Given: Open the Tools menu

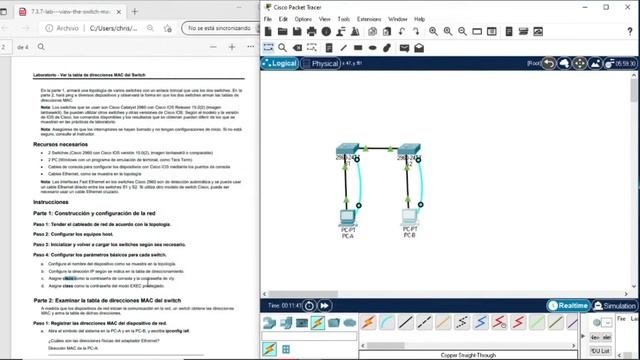Looking at the screenshot, I should tap(344, 19).
